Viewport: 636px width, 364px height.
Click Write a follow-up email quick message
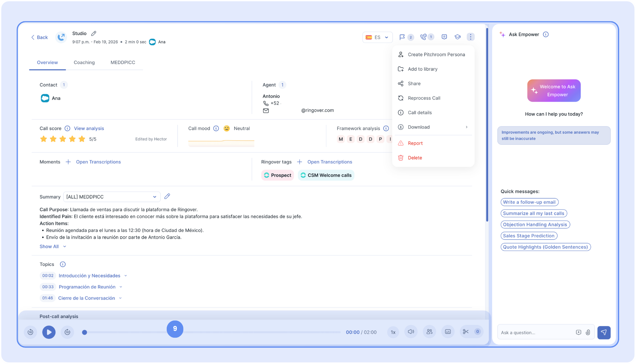529,202
